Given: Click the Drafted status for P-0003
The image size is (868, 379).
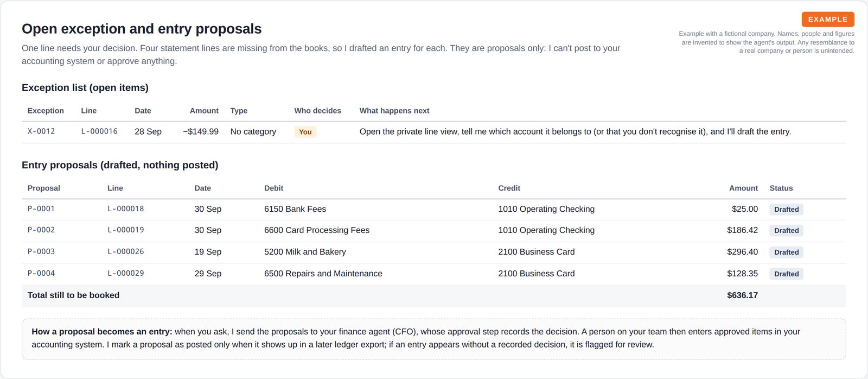Looking at the screenshot, I should click(786, 252).
